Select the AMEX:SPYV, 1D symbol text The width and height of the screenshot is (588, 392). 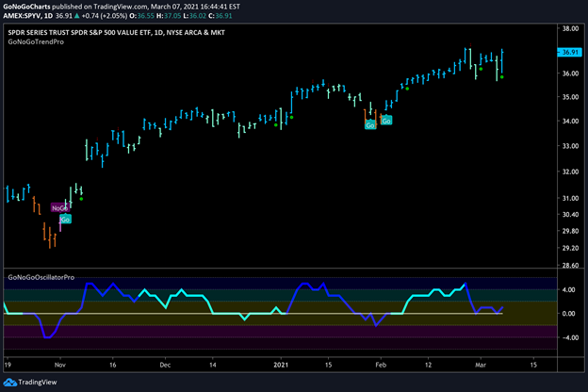tap(28, 16)
